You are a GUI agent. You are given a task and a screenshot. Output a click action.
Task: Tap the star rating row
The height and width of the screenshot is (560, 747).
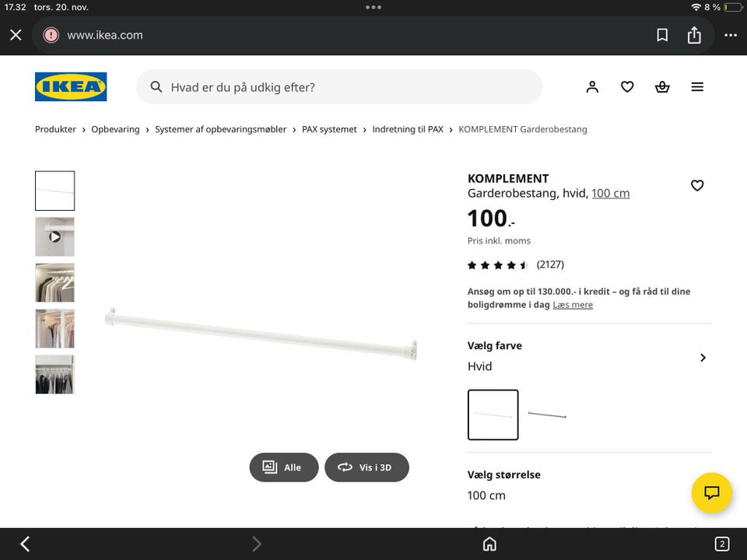pyautogui.click(x=498, y=265)
